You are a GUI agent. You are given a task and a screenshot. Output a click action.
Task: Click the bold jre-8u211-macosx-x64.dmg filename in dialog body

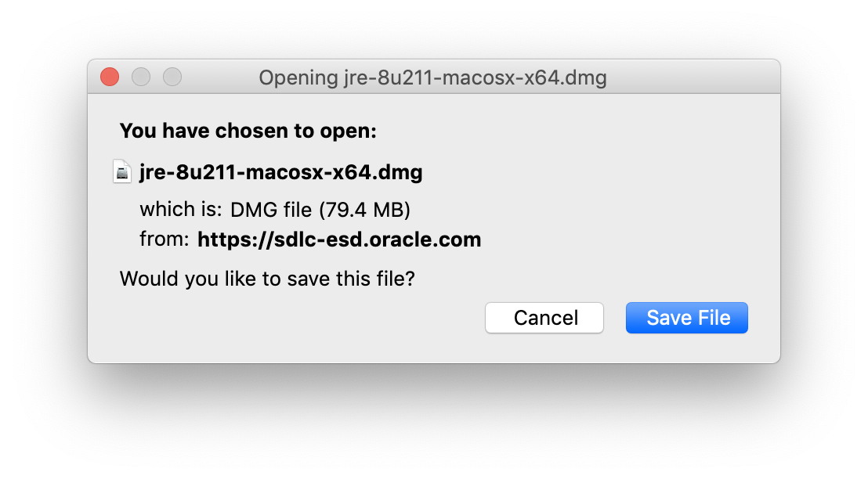(x=280, y=172)
